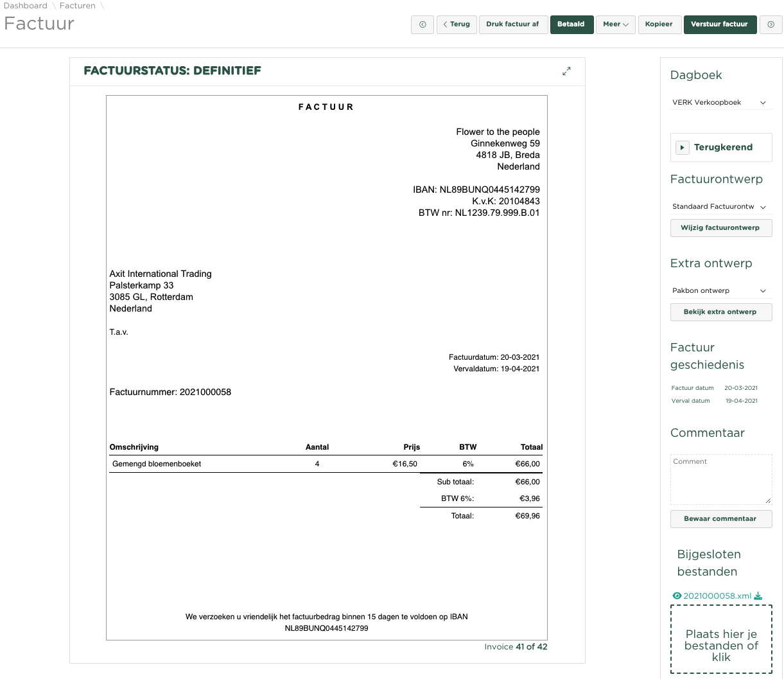Save comment with Bewaar commentaar
Image resolution: width=784 pixels, height=679 pixels.
tap(720, 519)
